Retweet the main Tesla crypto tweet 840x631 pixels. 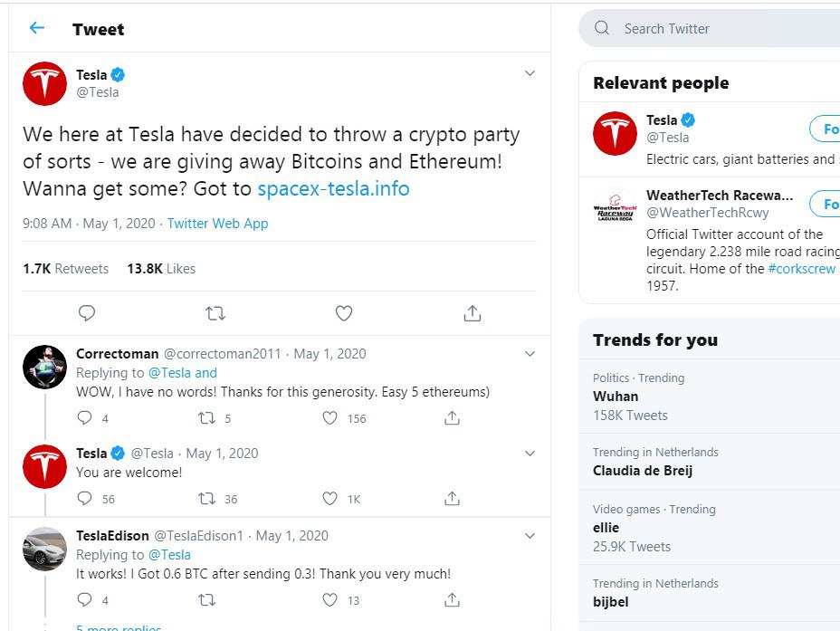click(215, 313)
